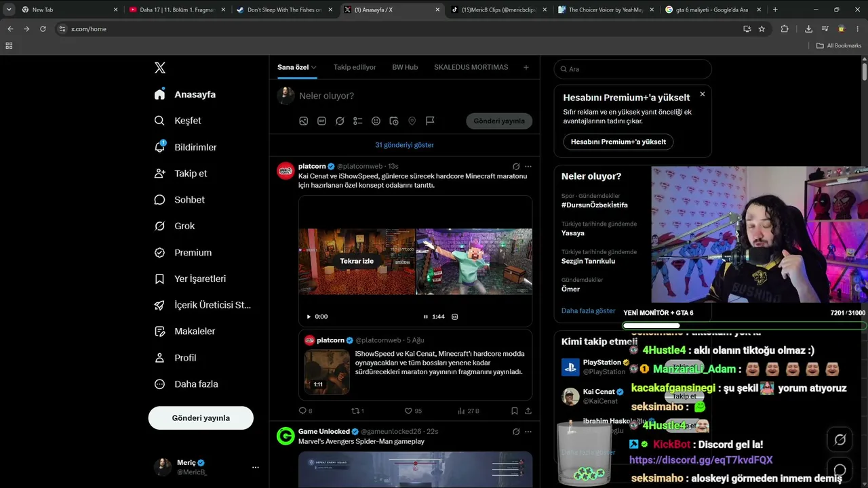
Task: Click the flag icon in the composer
Action: pyautogui.click(x=430, y=121)
